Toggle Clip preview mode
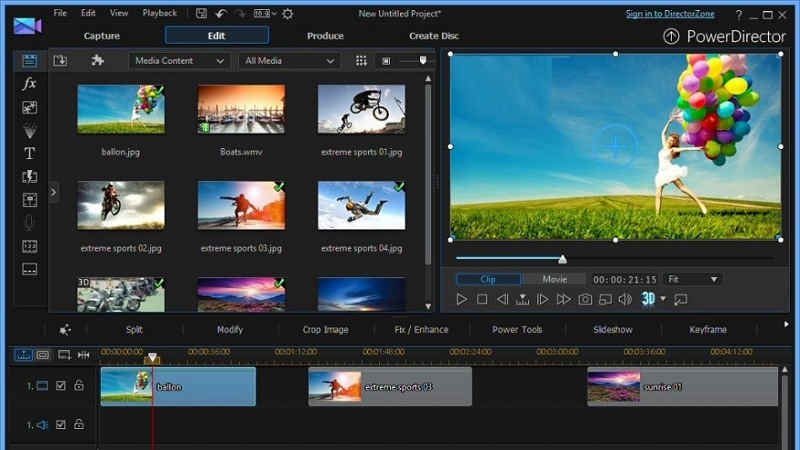Viewport: 800px width, 450px height. tap(488, 279)
